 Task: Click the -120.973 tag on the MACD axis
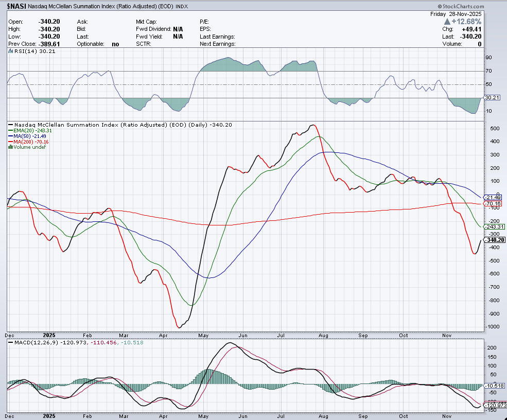(x=496, y=405)
